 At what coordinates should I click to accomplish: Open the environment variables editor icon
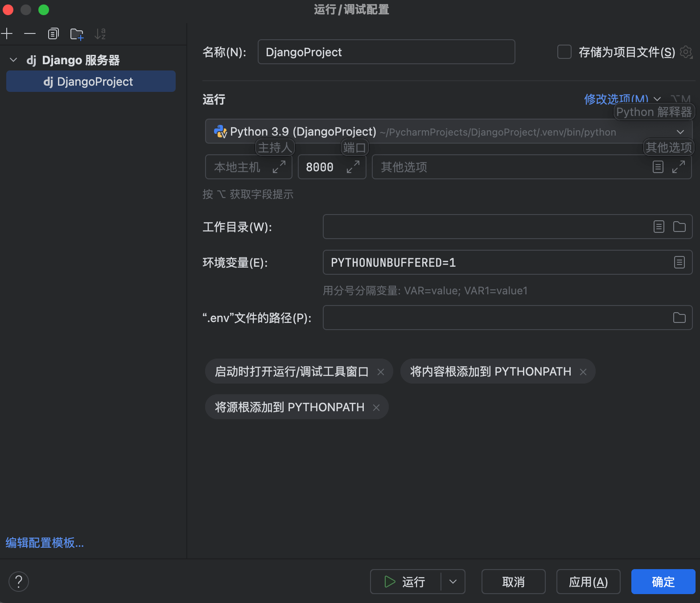tap(679, 262)
